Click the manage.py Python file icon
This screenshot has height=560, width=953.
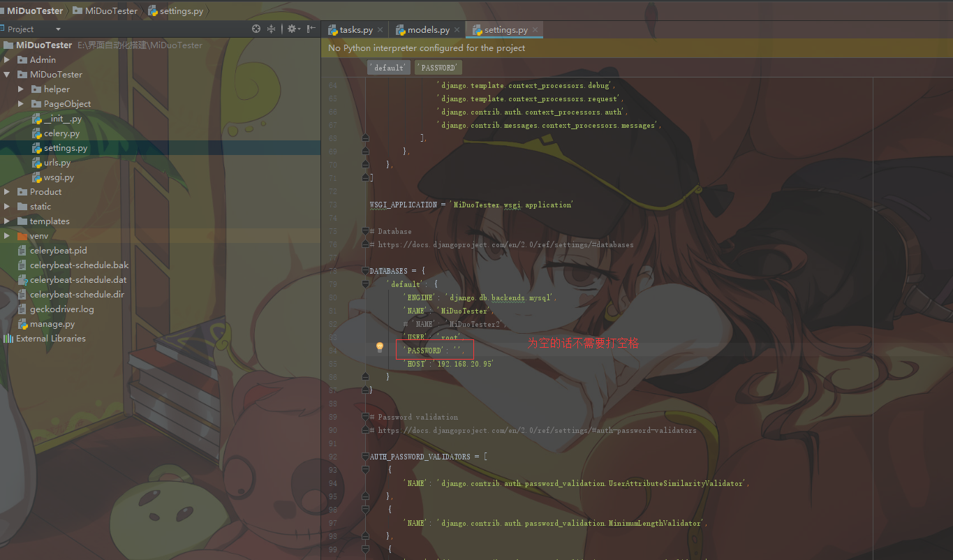click(x=22, y=324)
